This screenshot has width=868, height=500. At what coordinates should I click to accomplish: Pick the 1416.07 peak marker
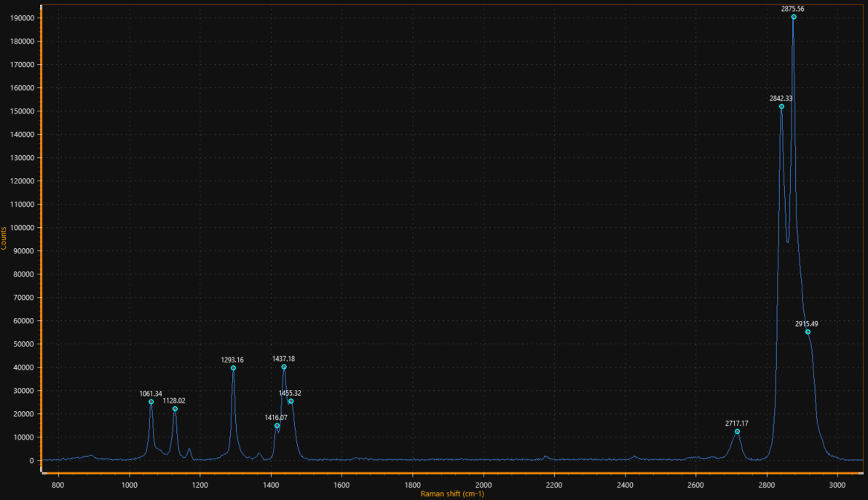coord(277,426)
